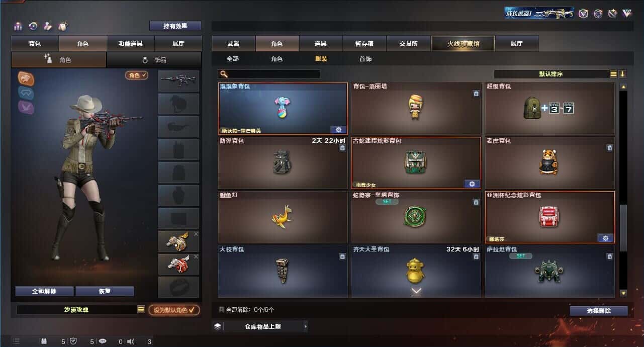The image size is (644, 347).
Task: Open the character name list menu icon
Action: (x=141, y=310)
